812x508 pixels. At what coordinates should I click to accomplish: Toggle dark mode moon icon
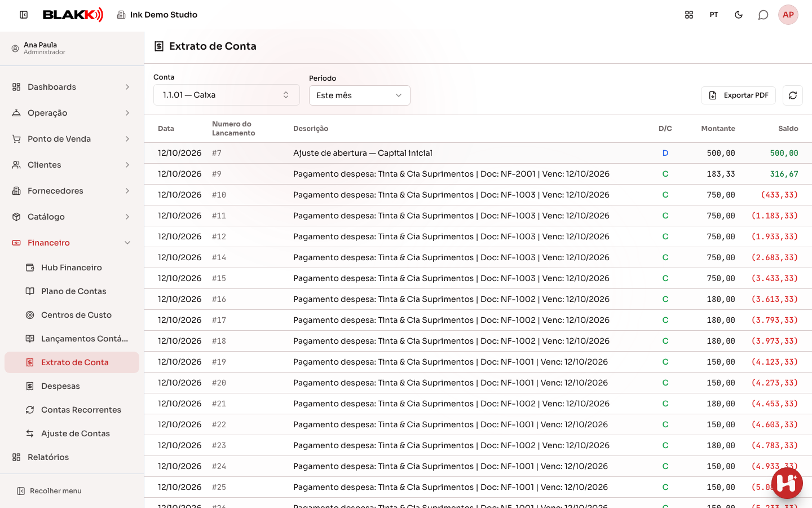739,15
